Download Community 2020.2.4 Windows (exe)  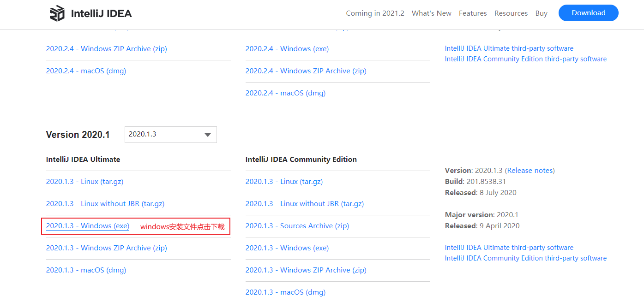pos(287,49)
